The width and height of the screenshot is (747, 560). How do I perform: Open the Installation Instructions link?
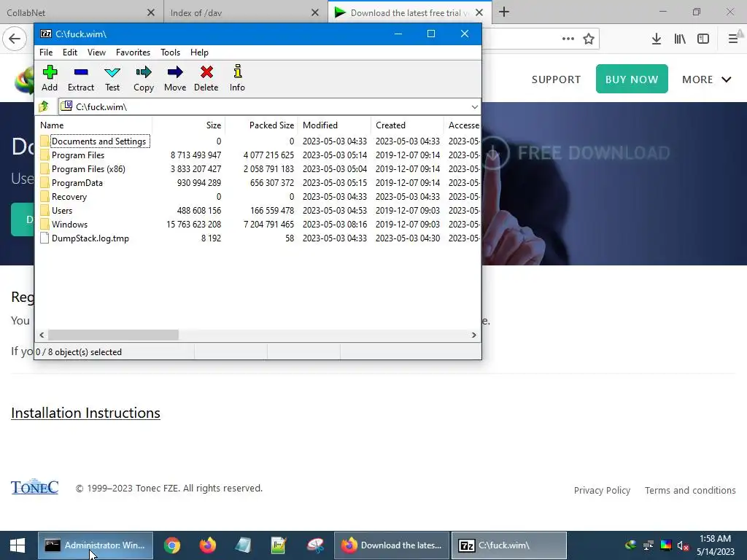point(86,413)
